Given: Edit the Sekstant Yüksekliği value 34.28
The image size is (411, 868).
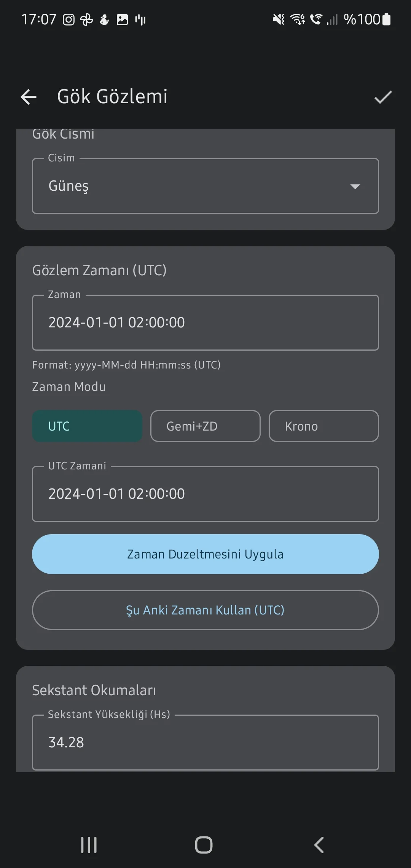Looking at the screenshot, I should 205,742.
